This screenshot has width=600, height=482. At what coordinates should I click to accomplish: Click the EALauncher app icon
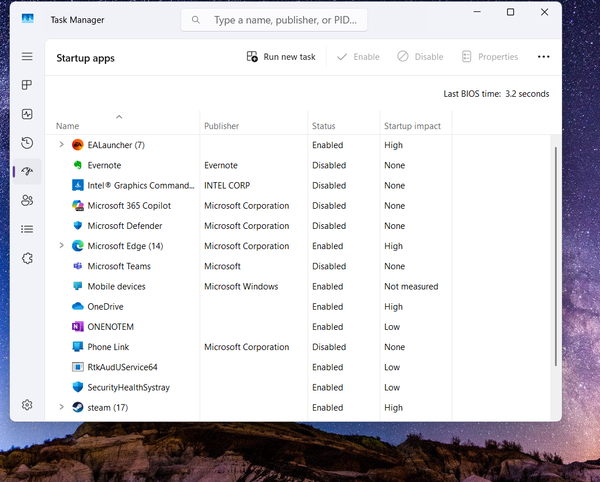click(x=78, y=145)
